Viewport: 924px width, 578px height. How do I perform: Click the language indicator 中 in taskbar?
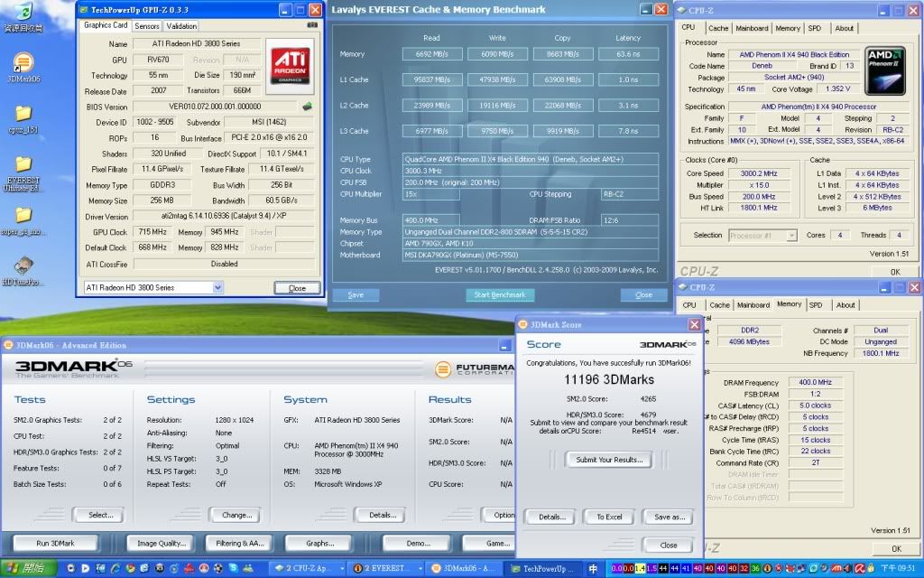coord(594,569)
